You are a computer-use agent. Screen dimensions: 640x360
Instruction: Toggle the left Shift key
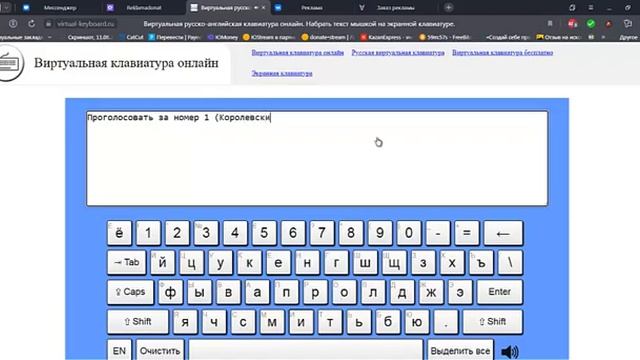(138, 322)
